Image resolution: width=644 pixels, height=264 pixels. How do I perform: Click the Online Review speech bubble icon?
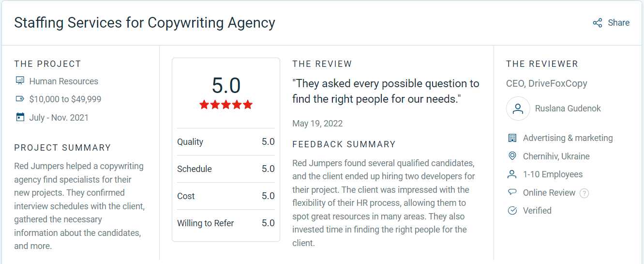click(x=512, y=192)
